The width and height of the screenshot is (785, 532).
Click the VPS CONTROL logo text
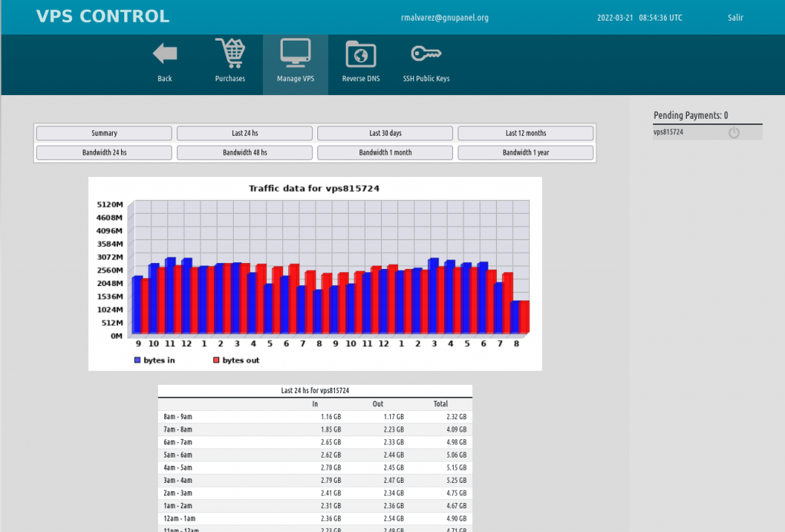[x=102, y=16]
